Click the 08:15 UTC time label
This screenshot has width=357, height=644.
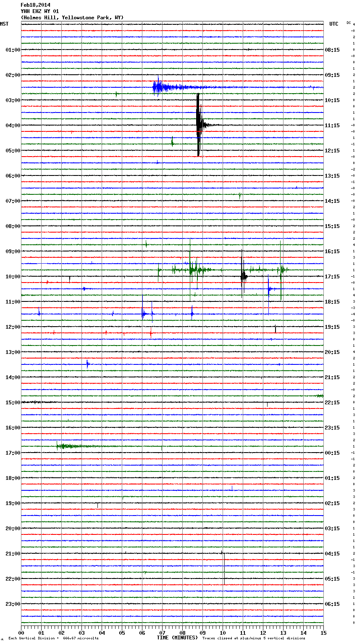[x=332, y=50]
